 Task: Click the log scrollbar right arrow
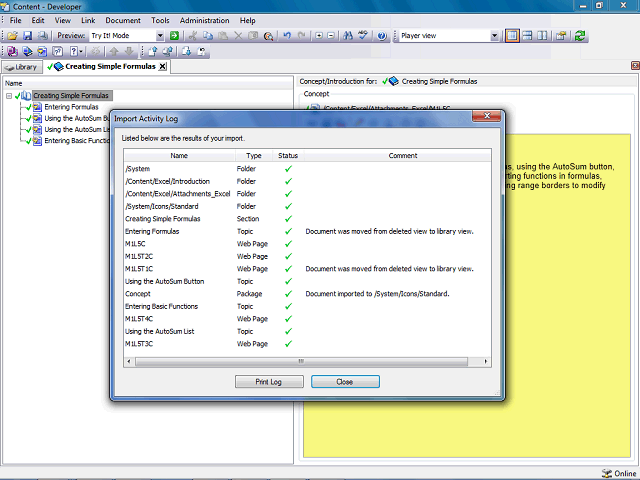pos(486,361)
